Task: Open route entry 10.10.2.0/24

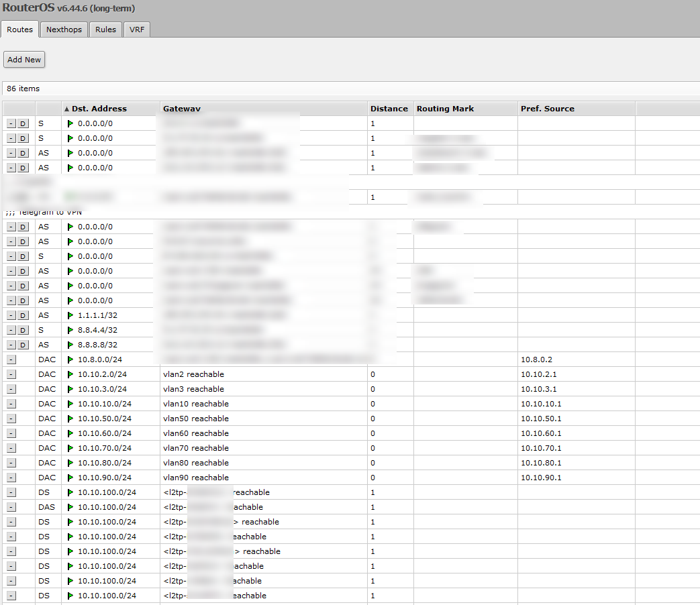Action: [x=102, y=374]
